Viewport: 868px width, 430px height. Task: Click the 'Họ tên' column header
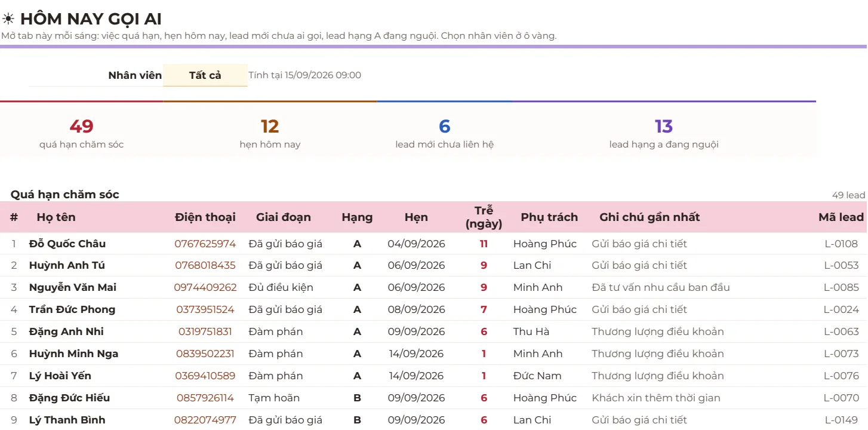coord(56,217)
